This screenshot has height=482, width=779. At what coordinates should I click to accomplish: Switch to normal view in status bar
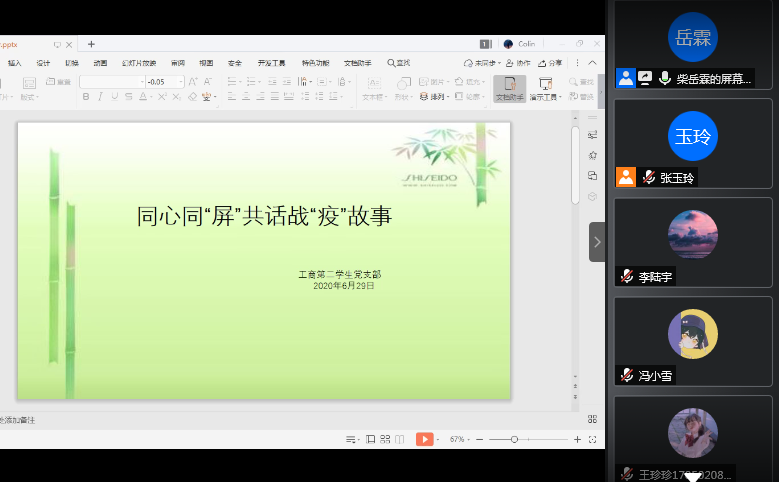[x=371, y=439]
